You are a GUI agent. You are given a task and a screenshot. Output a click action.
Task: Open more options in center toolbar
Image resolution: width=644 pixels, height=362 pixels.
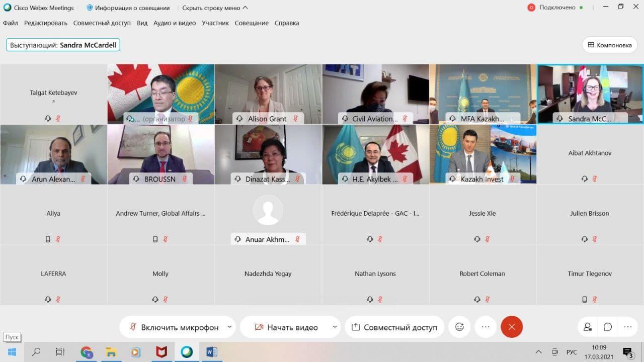486,327
